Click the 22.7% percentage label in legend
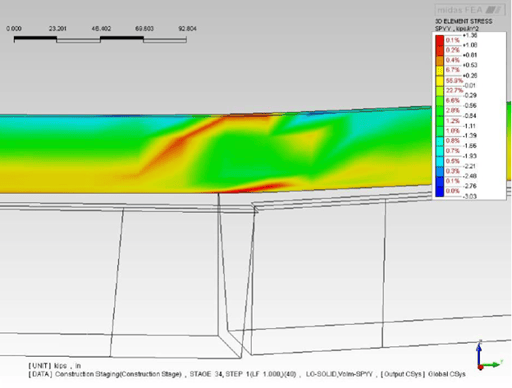The width and height of the screenshot is (512, 388). (454, 91)
